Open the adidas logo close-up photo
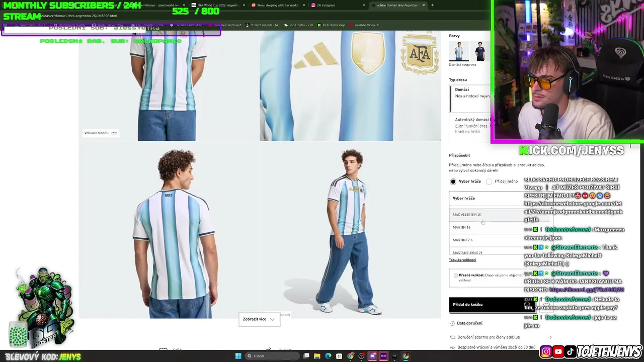 350,85
